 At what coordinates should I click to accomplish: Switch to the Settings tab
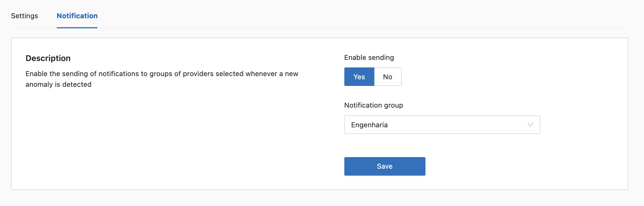pos(24,16)
